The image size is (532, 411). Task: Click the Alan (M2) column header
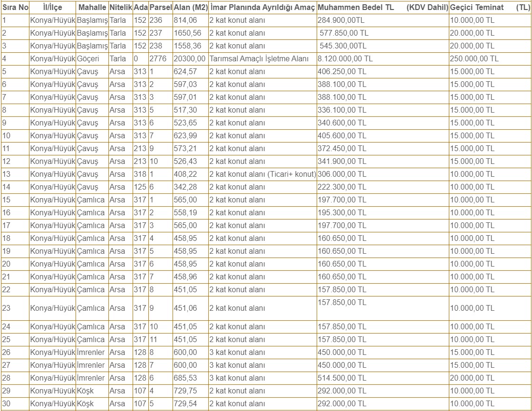coord(191,8)
